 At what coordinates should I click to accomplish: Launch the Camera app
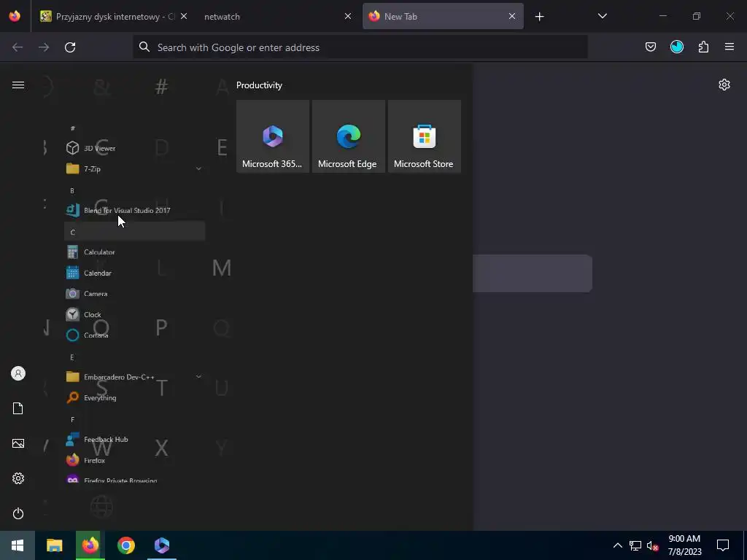pos(134,294)
